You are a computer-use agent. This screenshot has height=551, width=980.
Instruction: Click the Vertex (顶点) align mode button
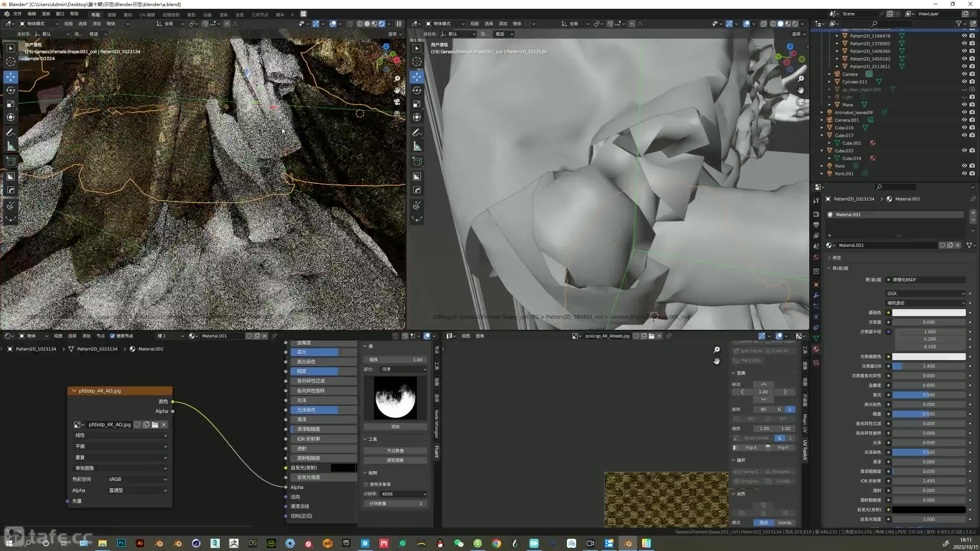click(x=764, y=523)
